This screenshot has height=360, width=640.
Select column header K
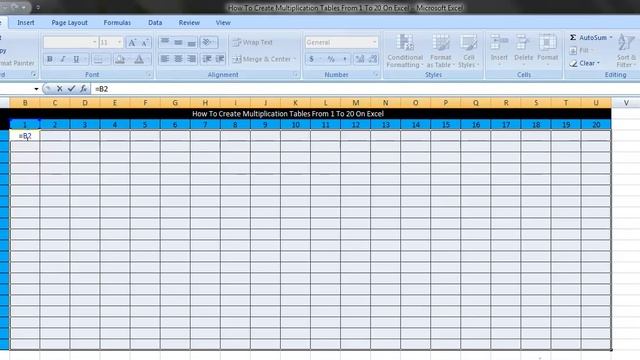296,103
